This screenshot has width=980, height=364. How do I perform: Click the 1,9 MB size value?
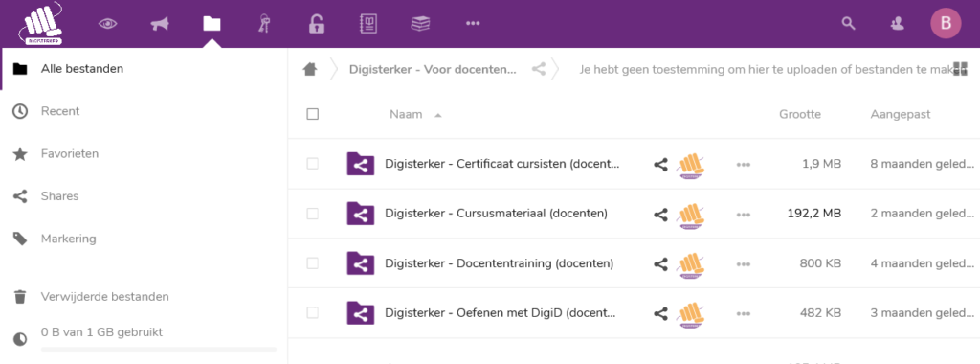tap(822, 164)
